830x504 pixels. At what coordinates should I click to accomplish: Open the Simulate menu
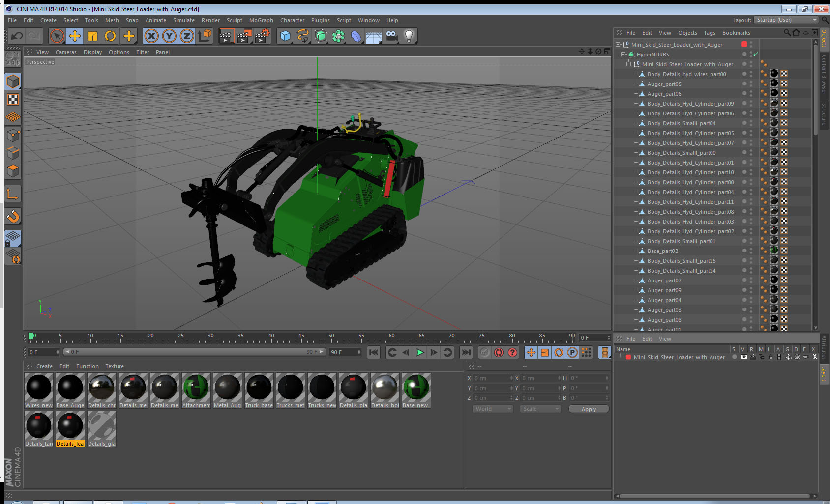tap(183, 20)
